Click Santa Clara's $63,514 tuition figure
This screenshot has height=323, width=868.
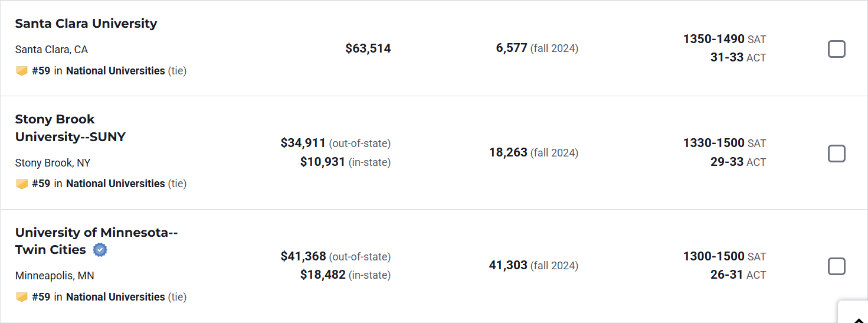(368, 48)
